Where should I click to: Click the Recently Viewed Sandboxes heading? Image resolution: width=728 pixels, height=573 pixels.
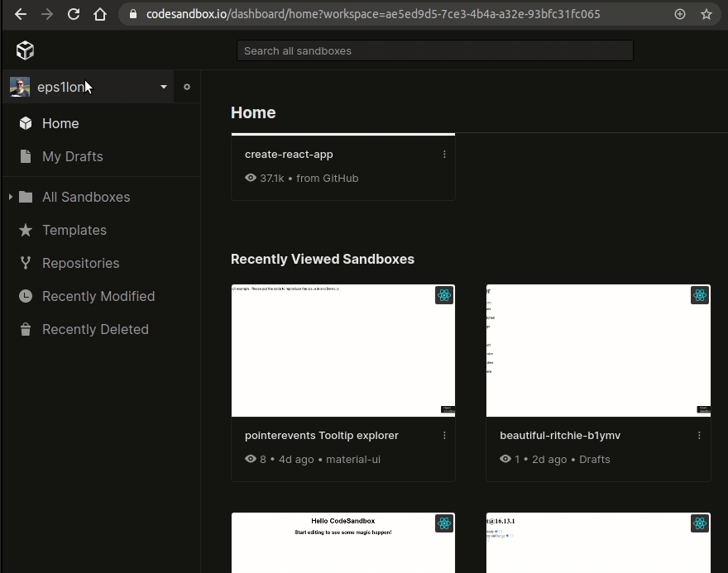point(322,259)
